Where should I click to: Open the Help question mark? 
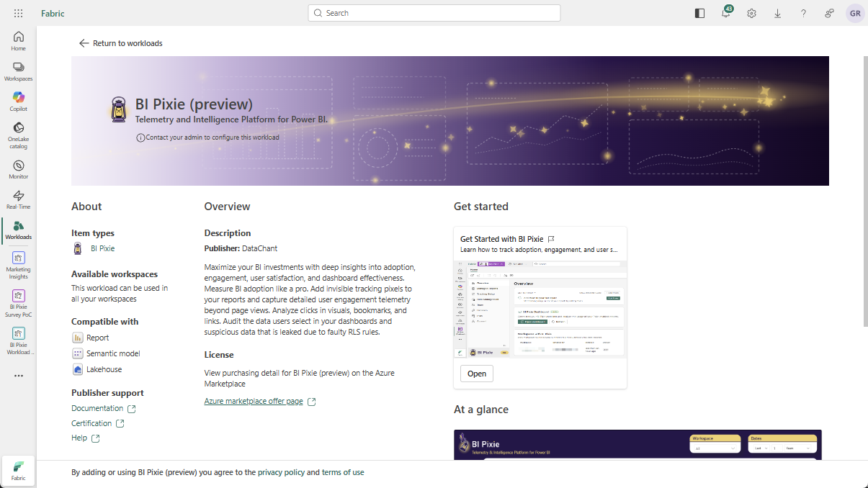coord(803,13)
